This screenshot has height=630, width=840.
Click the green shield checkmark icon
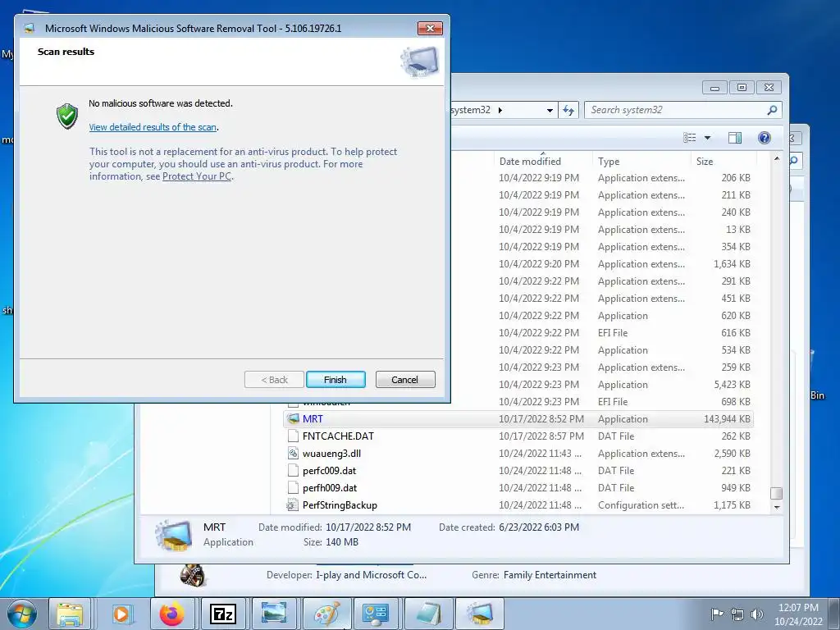point(67,116)
